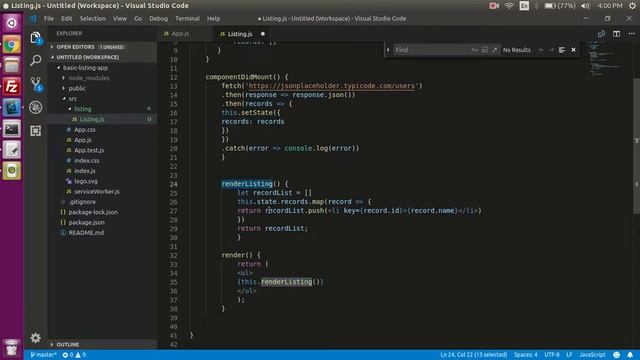Open the Extensions view
Viewport: 640px width, 360px height.
coord(36,131)
